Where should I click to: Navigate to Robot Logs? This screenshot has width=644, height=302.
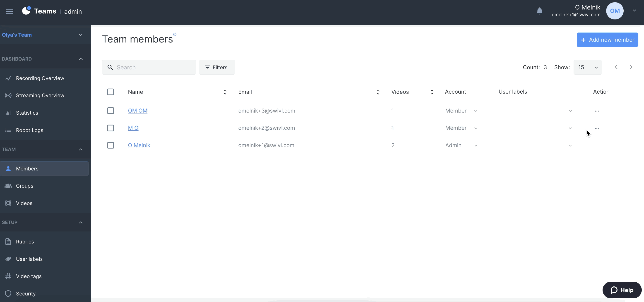(29, 130)
